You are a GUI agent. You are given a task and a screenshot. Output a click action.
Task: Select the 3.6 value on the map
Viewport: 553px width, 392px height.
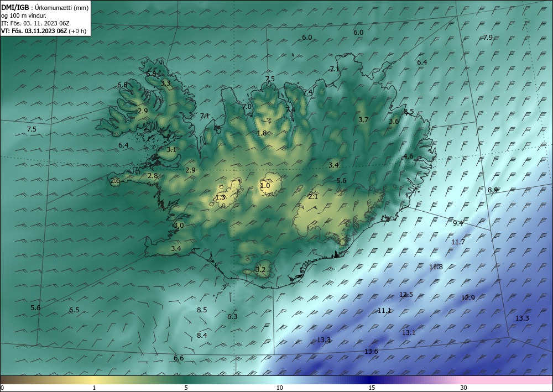pos(394,121)
